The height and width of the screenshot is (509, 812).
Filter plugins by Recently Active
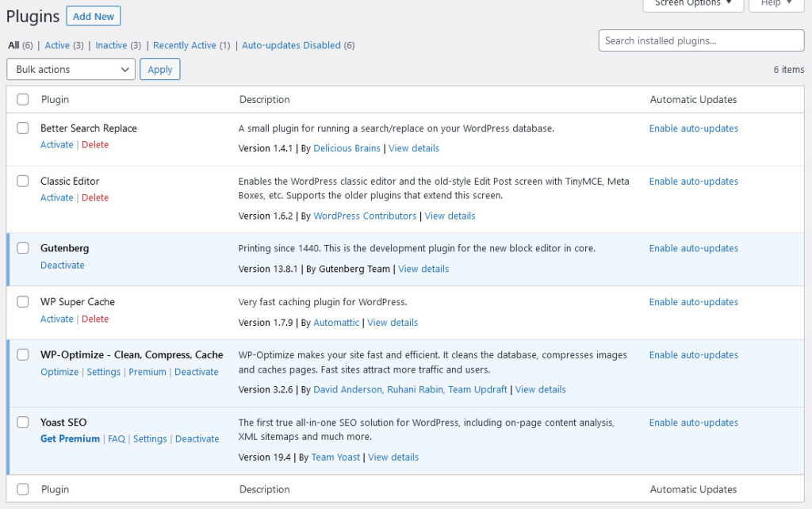(184, 45)
